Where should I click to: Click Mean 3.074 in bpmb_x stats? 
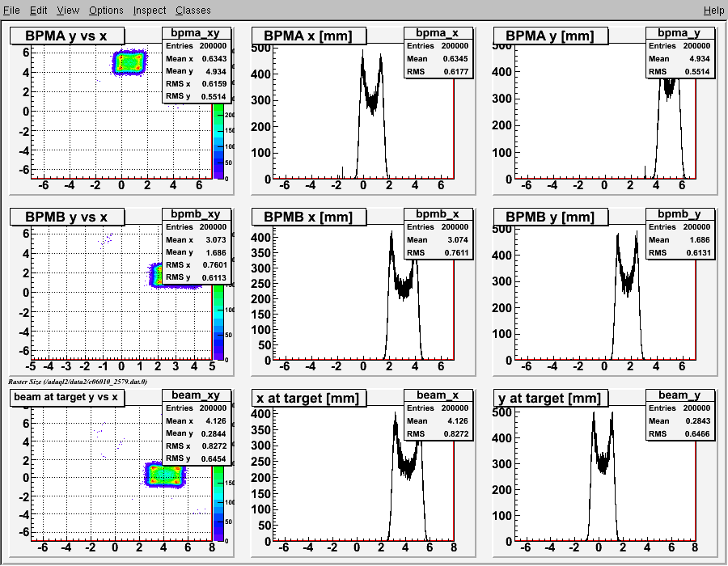(x=438, y=240)
